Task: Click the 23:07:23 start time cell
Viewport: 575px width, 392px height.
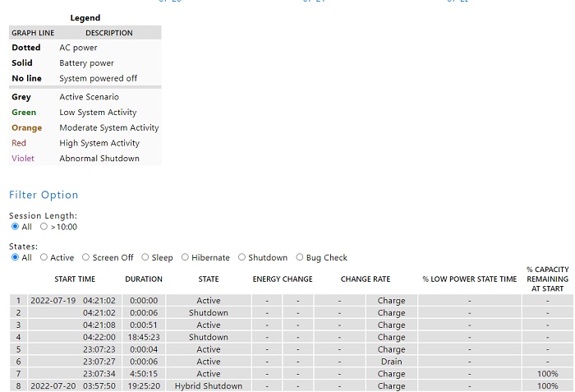Action: 99,349
